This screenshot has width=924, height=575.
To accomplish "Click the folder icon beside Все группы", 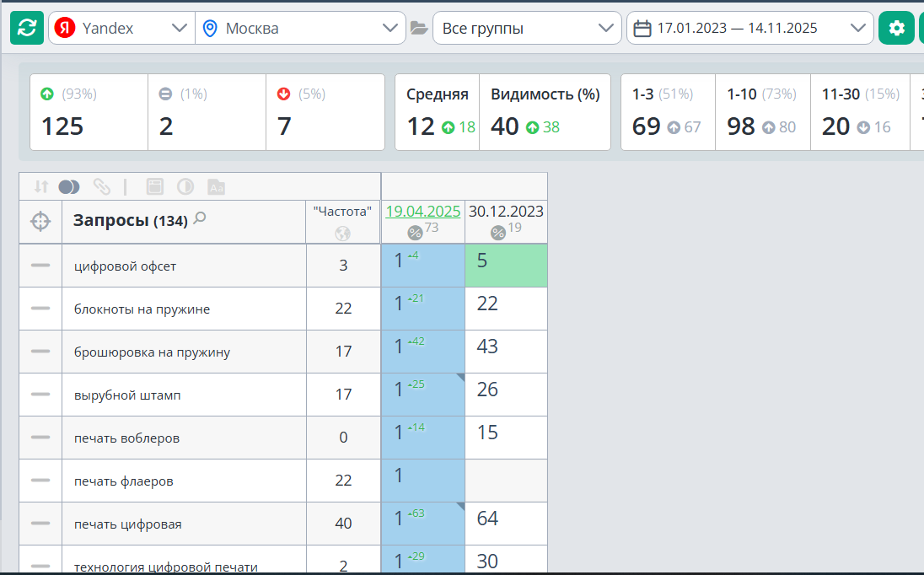I will point(418,28).
